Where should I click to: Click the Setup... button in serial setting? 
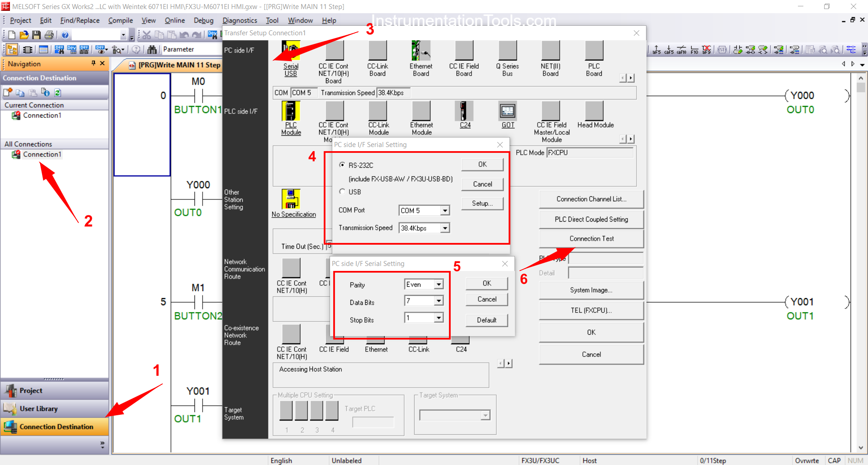coord(482,204)
